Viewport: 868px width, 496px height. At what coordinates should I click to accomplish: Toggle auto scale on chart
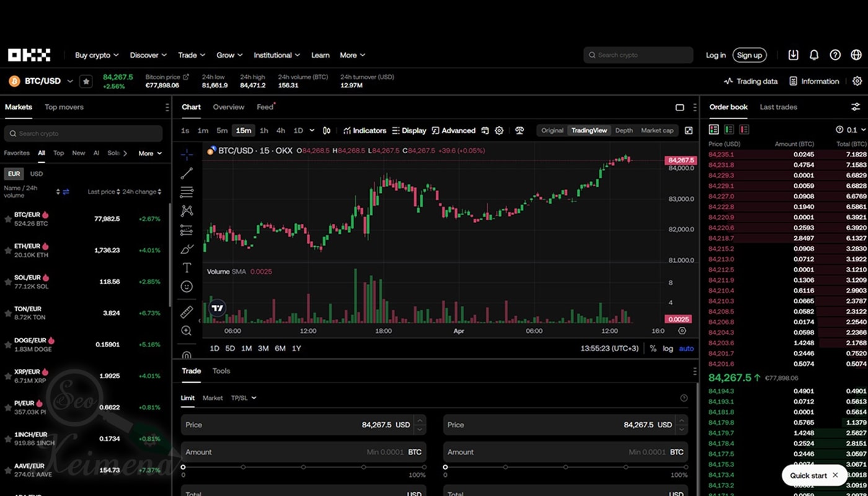tap(686, 348)
